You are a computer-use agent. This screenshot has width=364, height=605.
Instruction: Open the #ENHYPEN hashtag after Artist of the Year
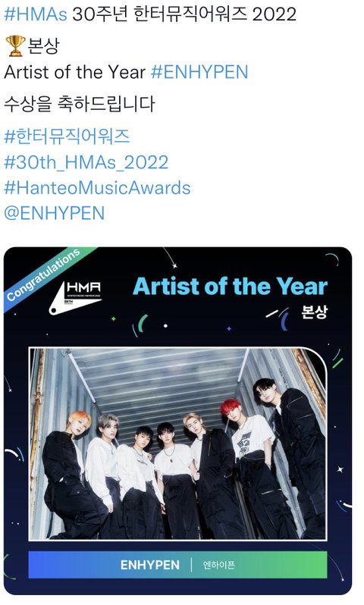(199, 72)
